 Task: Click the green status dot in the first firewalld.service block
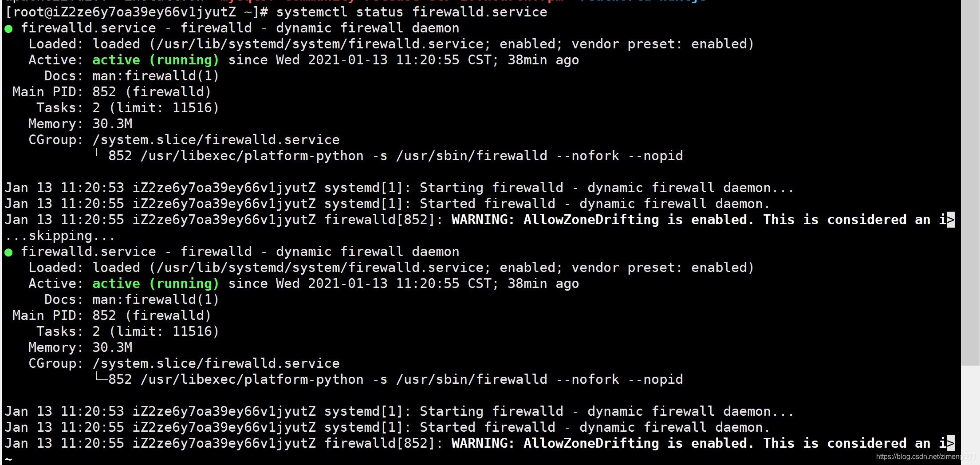(x=8, y=29)
